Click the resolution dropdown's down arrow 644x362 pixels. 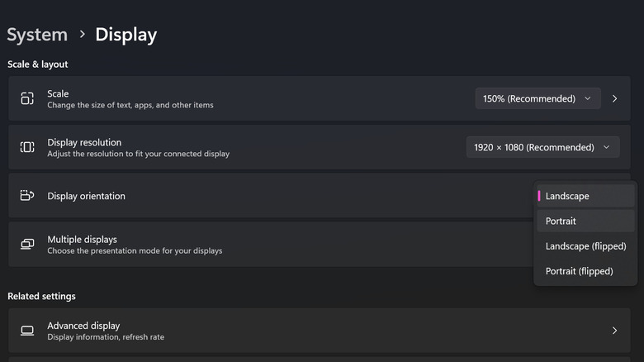[x=607, y=147]
